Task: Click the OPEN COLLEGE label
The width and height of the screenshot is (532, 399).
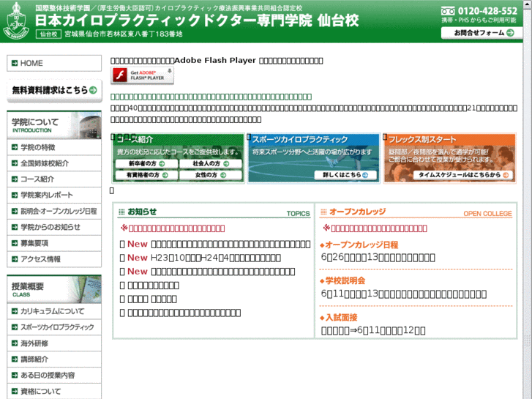Action: (x=487, y=214)
